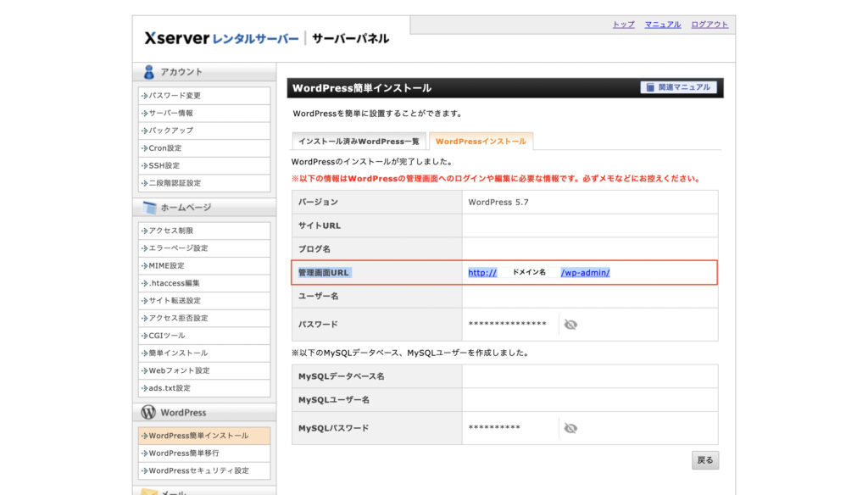Click the MySQLデータベース名 label
868x495 pixels.
(341, 376)
